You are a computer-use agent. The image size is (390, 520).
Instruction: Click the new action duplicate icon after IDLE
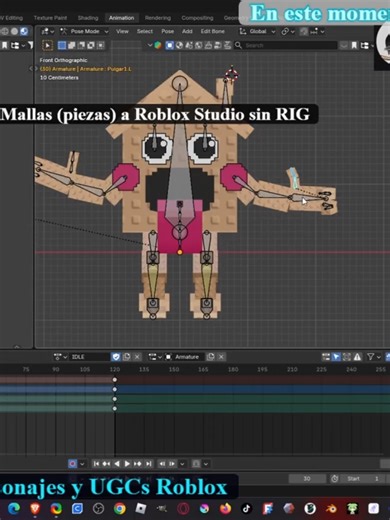pyautogui.click(x=126, y=357)
